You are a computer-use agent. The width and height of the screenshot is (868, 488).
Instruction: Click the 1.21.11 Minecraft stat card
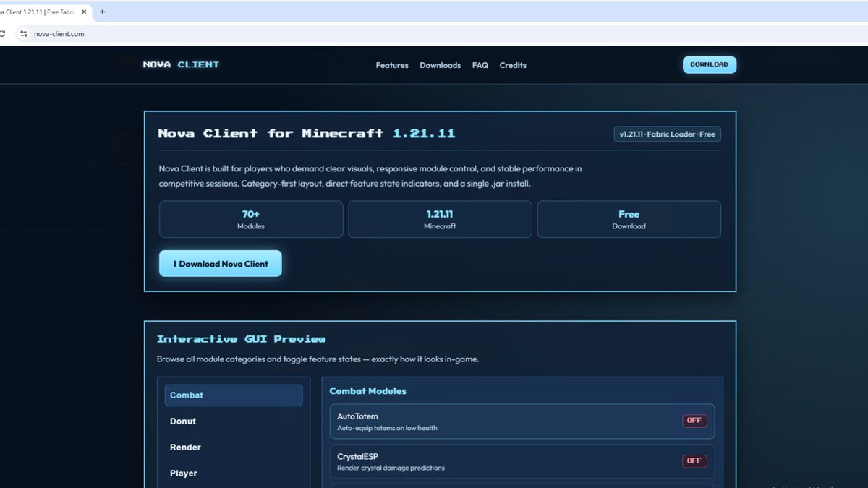440,219
